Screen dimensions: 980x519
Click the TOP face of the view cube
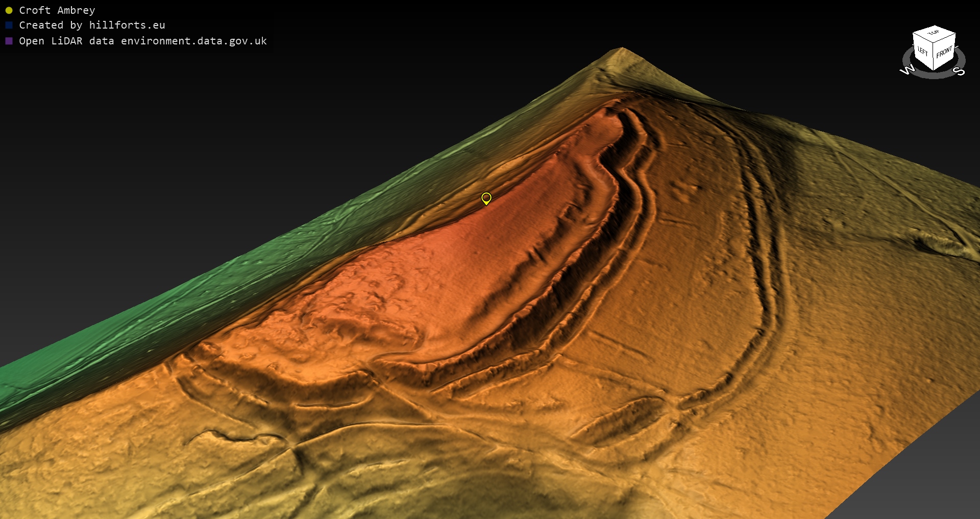coord(934,33)
